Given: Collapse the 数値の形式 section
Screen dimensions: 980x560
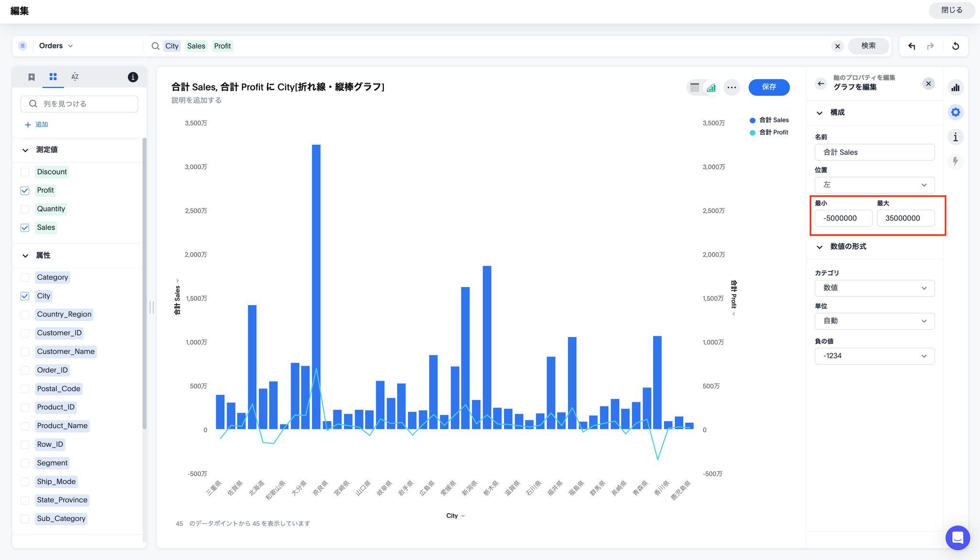Looking at the screenshot, I should (820, 247).
